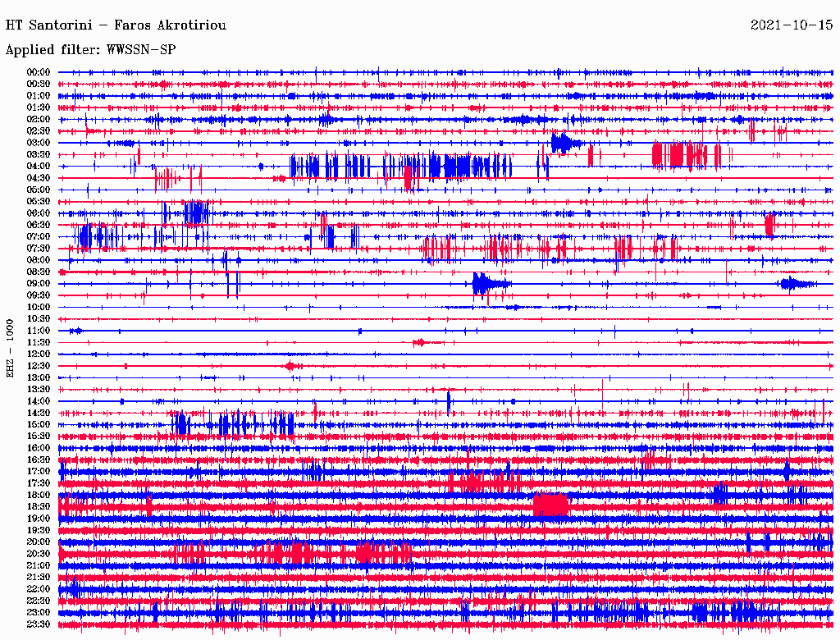Viewport: 840px width, 640px height.
Task: Select the 11:30 time label
Action: (39, 342)
